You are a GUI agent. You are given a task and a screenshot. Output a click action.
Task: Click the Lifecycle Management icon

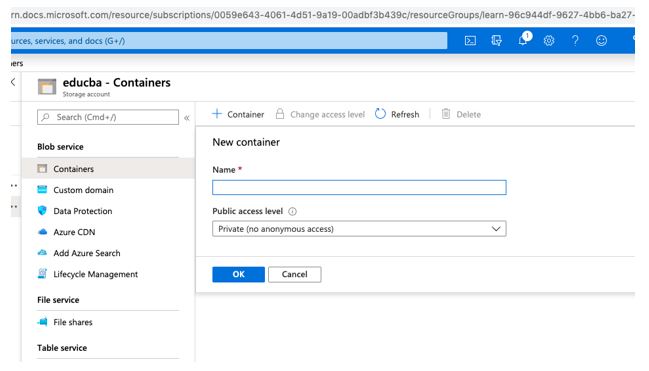tap(42, 274)
